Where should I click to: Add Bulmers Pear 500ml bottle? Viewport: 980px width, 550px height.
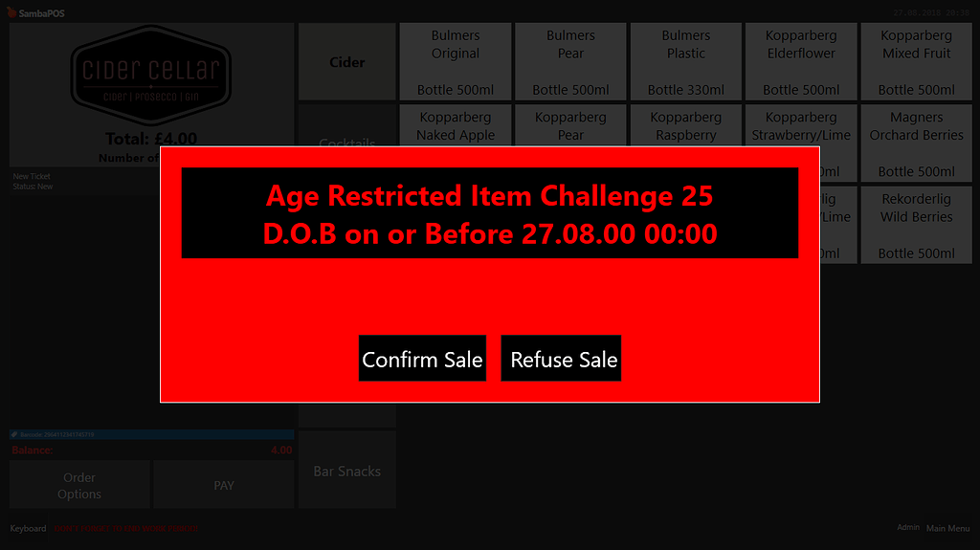(570, 62)
